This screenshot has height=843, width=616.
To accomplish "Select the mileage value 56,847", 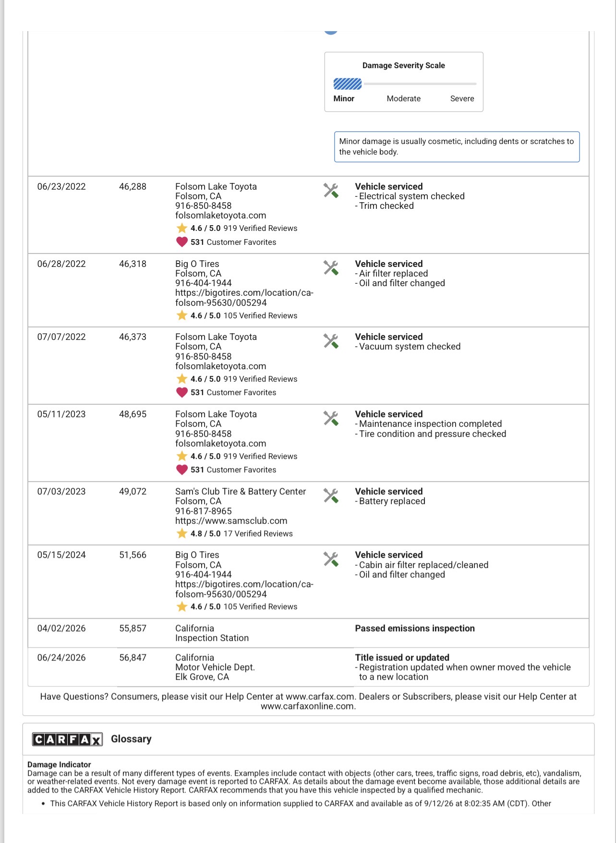I will 133,658.
